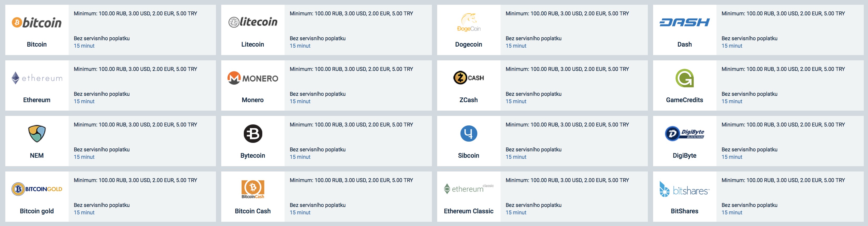Image resolution: width=868 pixels, height=226 pixels.
Task: Click the Dash logo
Action: click(x=684, y=22)
